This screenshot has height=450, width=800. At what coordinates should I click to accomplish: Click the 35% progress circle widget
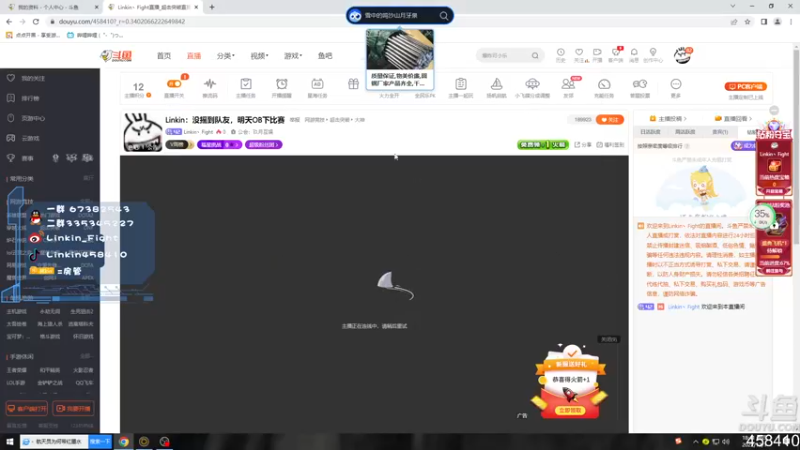pyautogui.click(x=762, y=215)
